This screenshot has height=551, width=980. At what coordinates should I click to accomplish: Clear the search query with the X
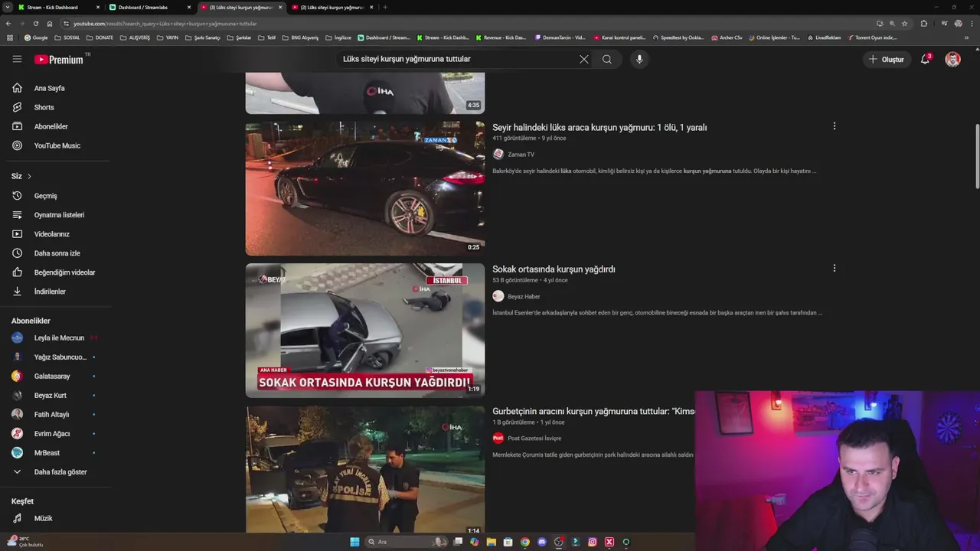click(x=583, y=59)
